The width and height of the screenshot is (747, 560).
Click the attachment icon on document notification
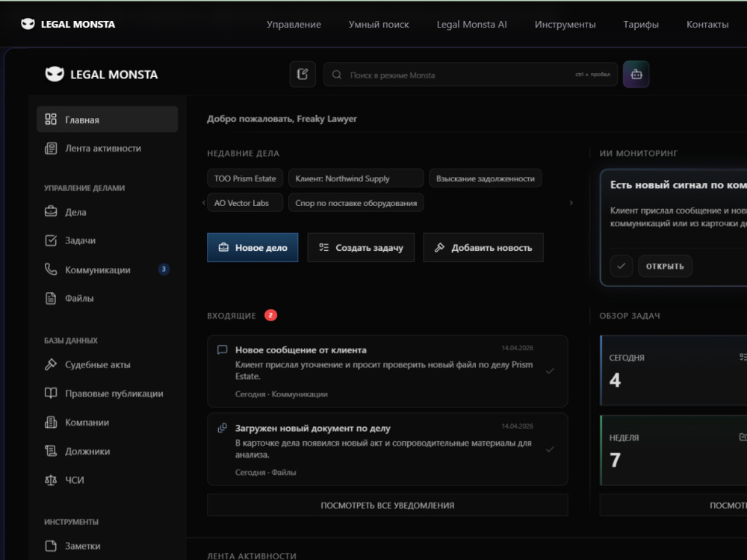(x=222, y=428)
